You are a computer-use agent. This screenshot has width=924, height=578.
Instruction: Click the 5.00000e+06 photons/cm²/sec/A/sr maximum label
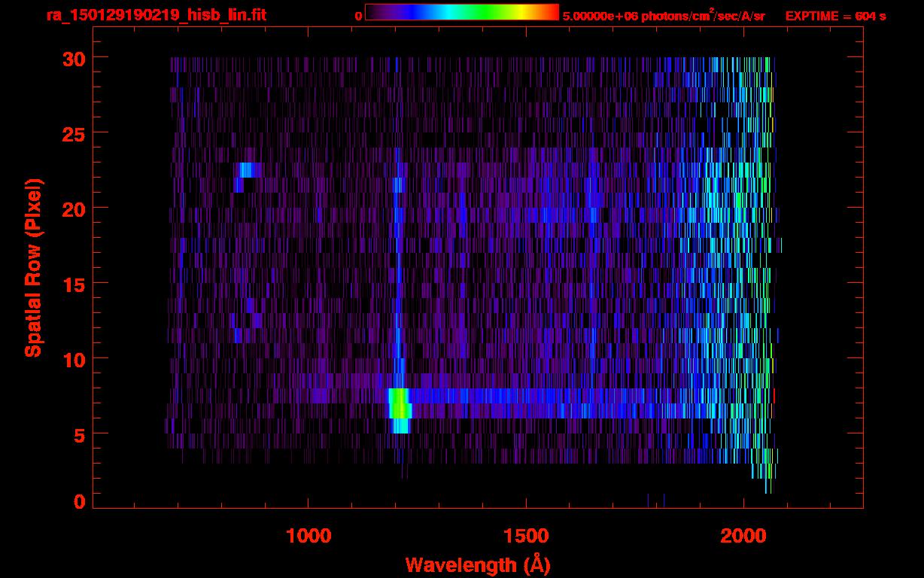click(x=664, y=15)
